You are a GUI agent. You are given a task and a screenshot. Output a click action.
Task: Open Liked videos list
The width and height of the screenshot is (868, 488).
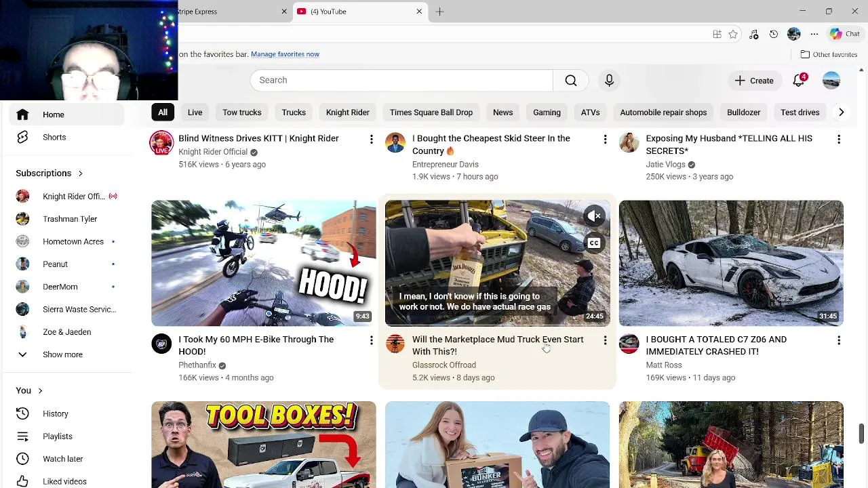66,481
